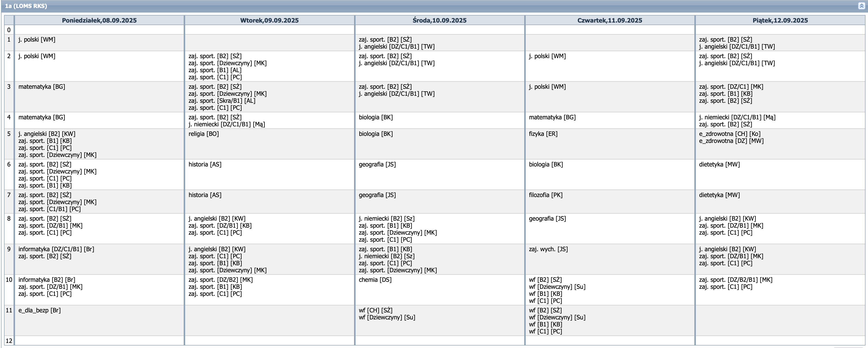Click zaj. sport. [Skra/B1] [AL] on Tuesday
868x348 pixels.
pyautogui.click(x=222, y=101)
